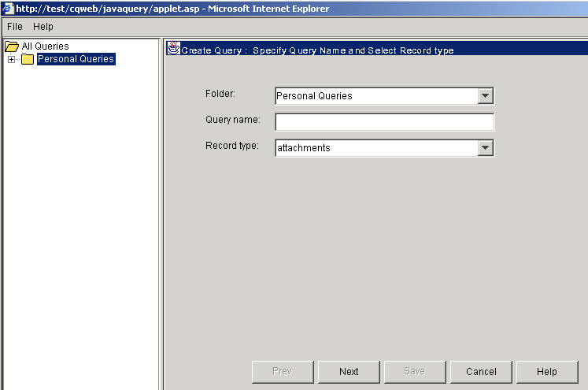The height and width of the screenshot is (390, 588).
Task: Open the Help menu in menu bar
Action: point(43,27)
